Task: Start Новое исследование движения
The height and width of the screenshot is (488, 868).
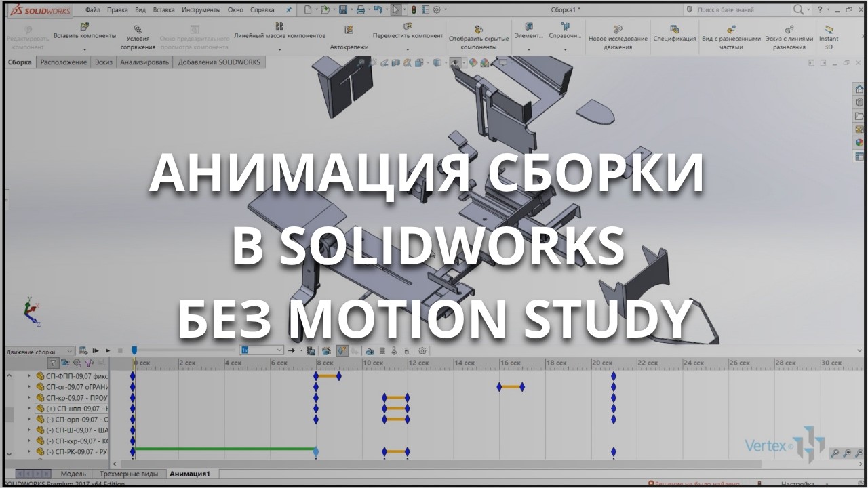Action: click(618, 38)
